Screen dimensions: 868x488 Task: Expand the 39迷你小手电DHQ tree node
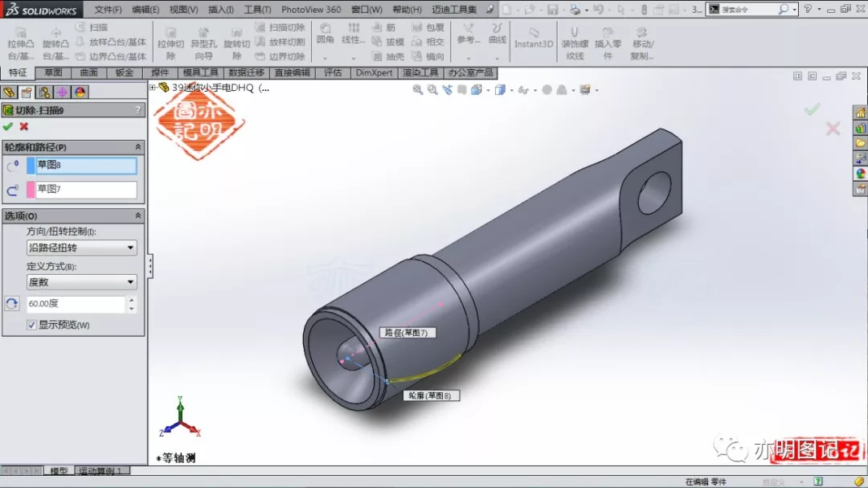[x=152, y=87]
